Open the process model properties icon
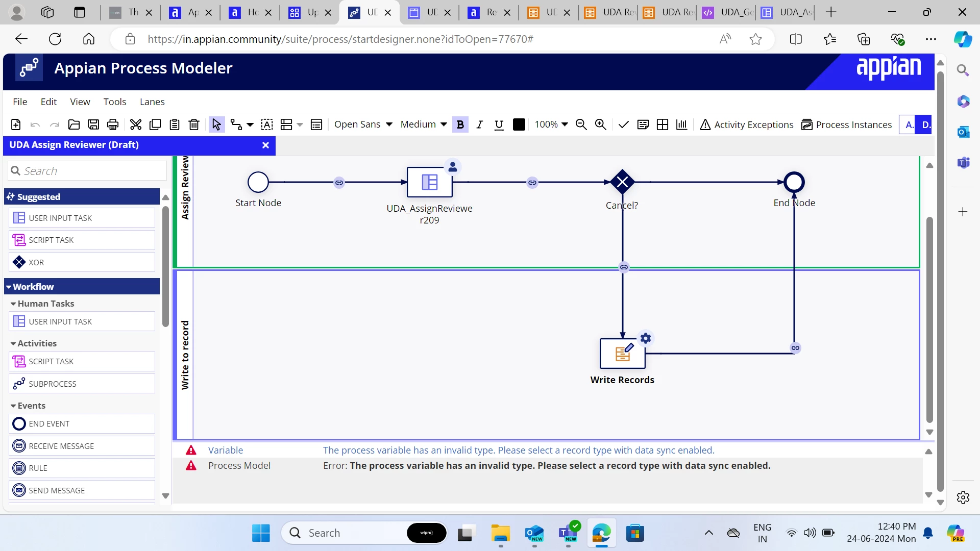Image resolution: width=980 pixels, height=551 pixels. pyautogui.click(x=316, y=124)
